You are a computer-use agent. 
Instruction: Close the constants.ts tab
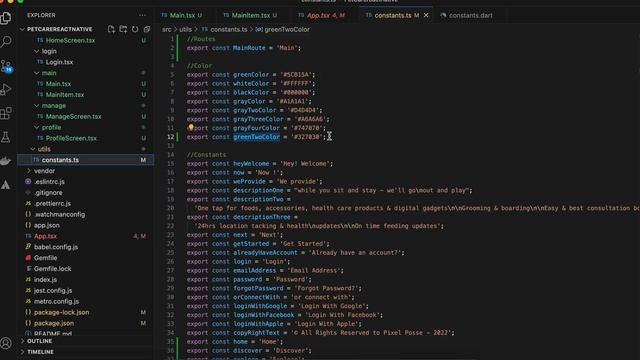pyautogui.click(x=426, y=15)
